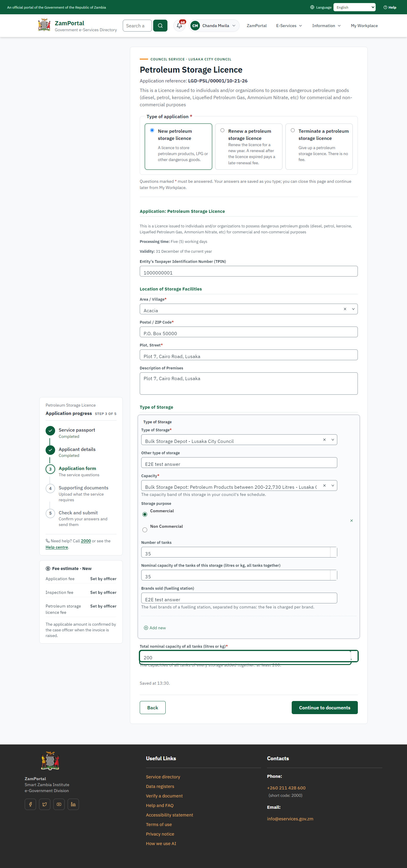Open My Workplace
The height and width of the screenshot is (868, 407).
click(x=364, y=26)
